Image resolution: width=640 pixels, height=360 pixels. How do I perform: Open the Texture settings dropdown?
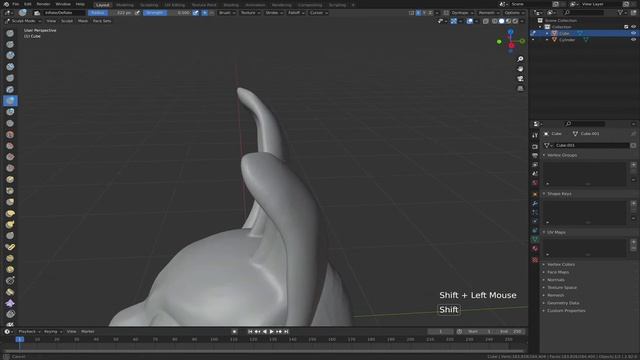click(x=250, y=13)
